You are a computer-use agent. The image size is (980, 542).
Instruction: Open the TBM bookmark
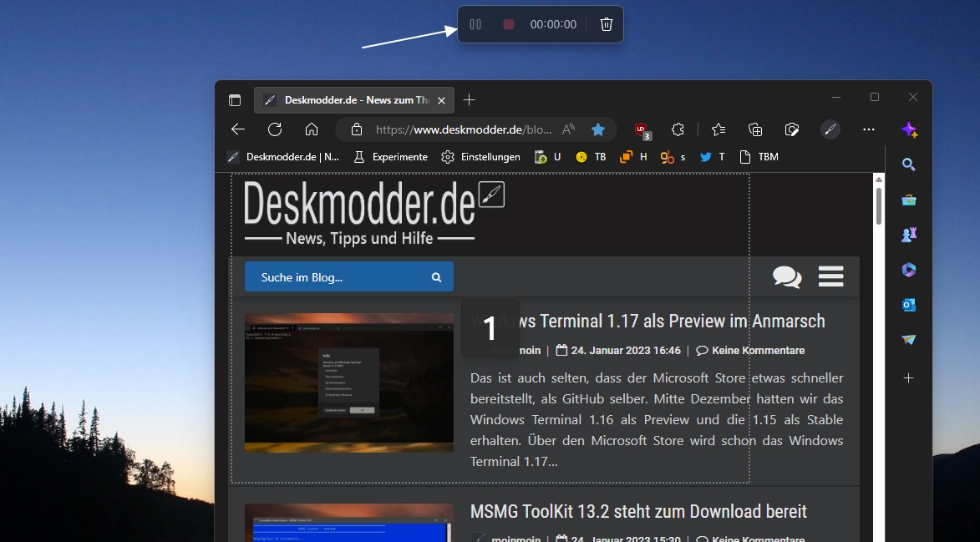[759, 157]
